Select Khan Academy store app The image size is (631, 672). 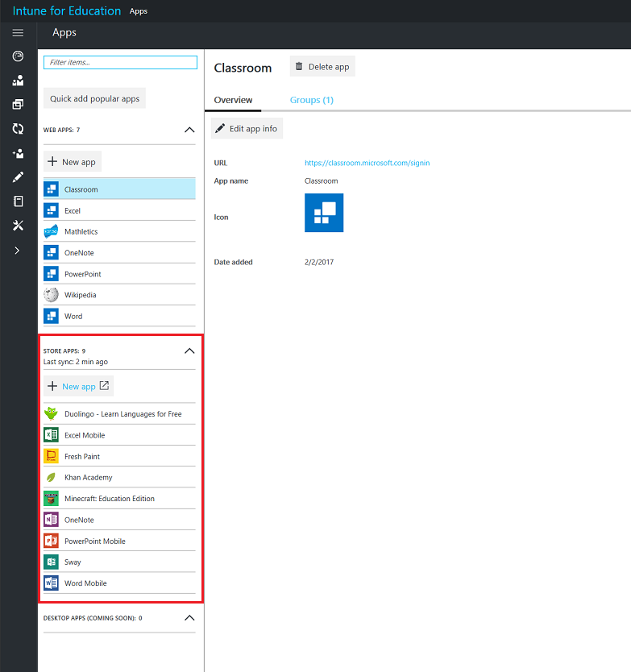coord(119,477)
